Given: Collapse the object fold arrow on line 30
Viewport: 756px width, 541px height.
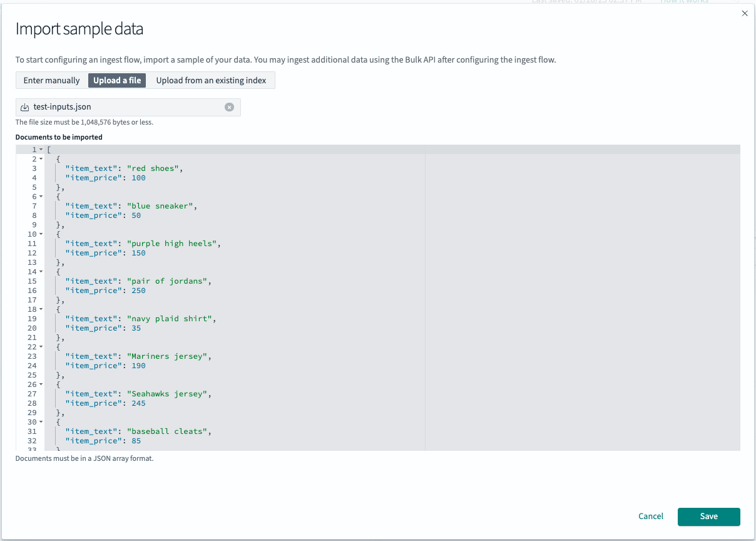Looking at the screenshot, I should 41,422.
